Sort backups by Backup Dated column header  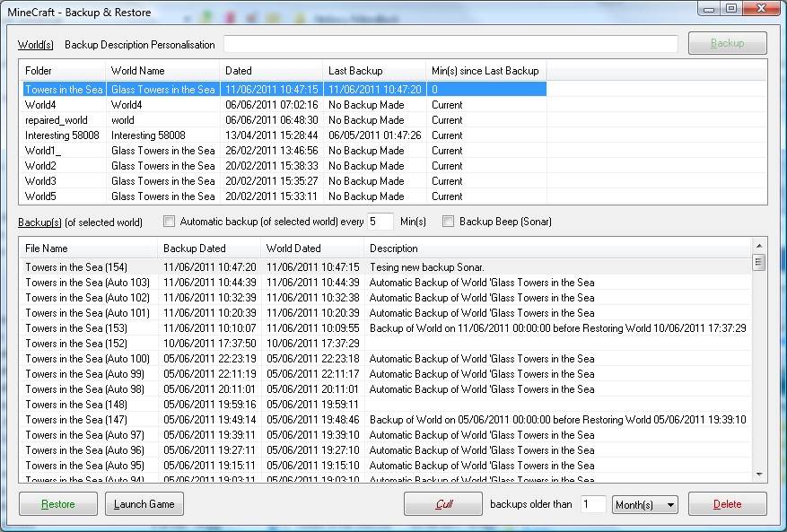click(x=208, y=249)
